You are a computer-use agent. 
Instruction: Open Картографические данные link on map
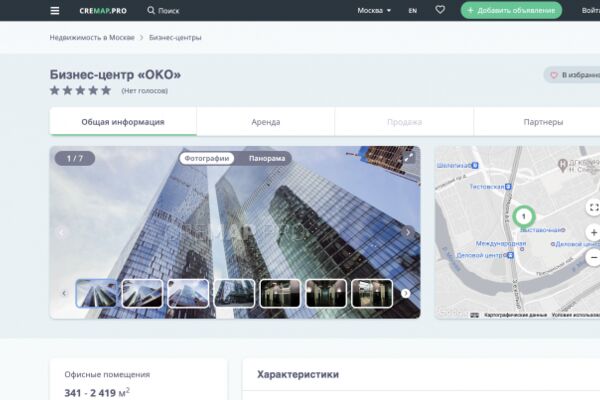tap(515, 315)
